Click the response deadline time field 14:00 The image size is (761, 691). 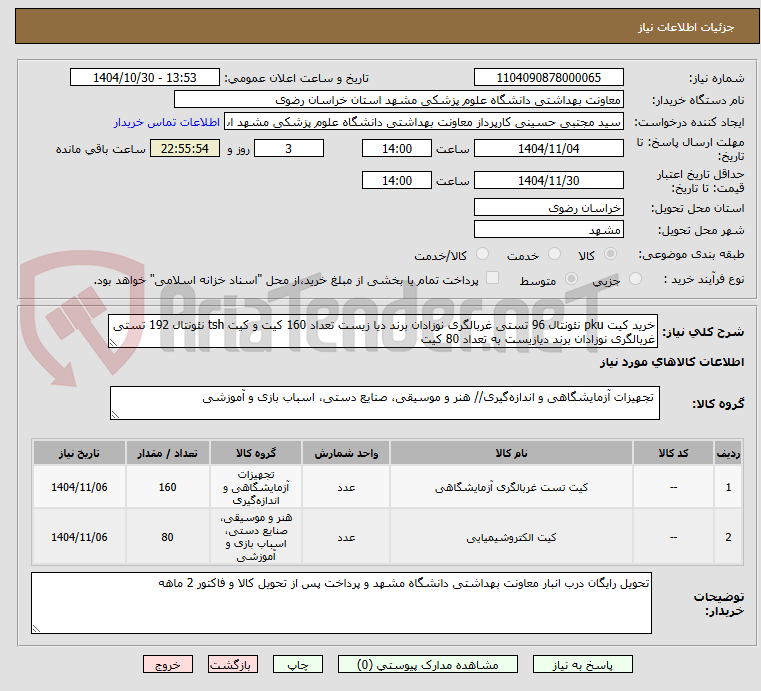pos(397,148)
